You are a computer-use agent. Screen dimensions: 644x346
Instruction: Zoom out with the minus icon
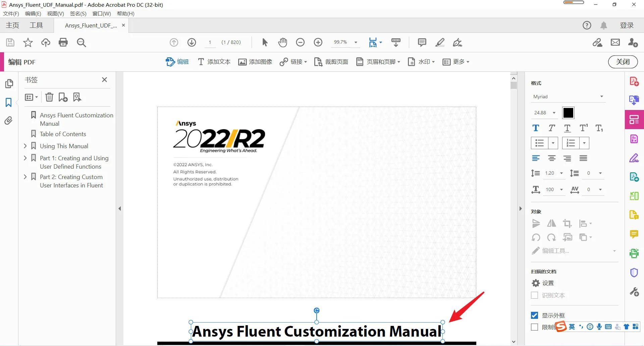300,42
